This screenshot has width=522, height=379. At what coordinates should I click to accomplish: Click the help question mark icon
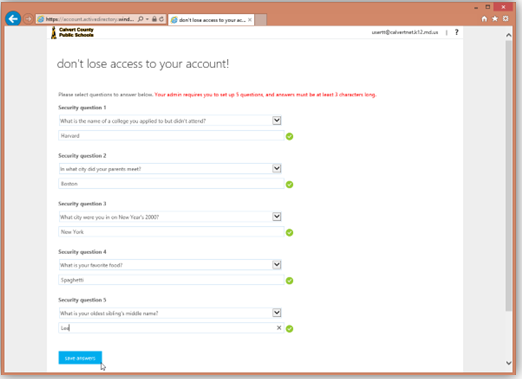pyautogui.click(x=457, y=32)
